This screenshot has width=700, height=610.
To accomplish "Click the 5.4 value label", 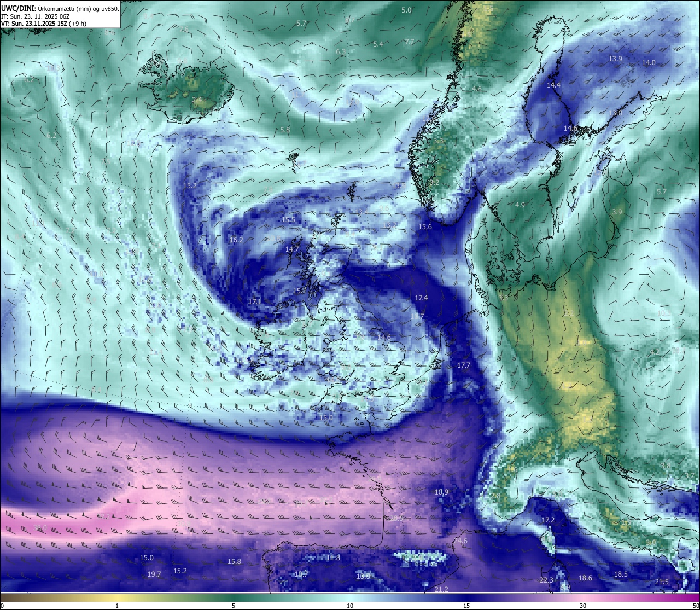I will coord(378,44).
